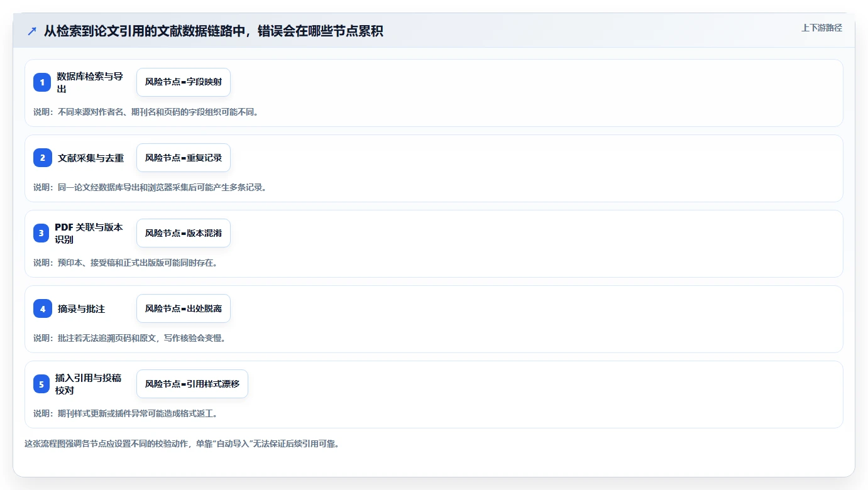Image resolution: width=868 pixels, height=490 pixels.
Task: Click the 摘录与批注 step title
Action: pyautogui.click(x=81, y=308)
